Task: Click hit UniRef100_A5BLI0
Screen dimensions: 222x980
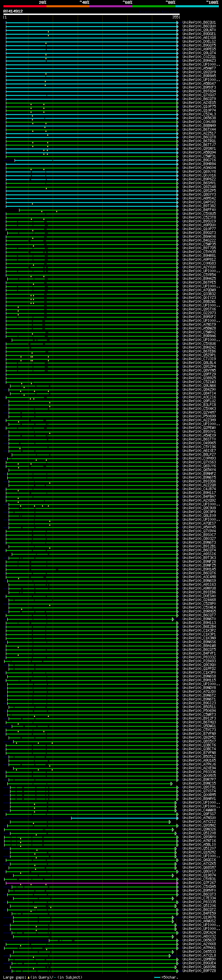Action: point(199,844)
